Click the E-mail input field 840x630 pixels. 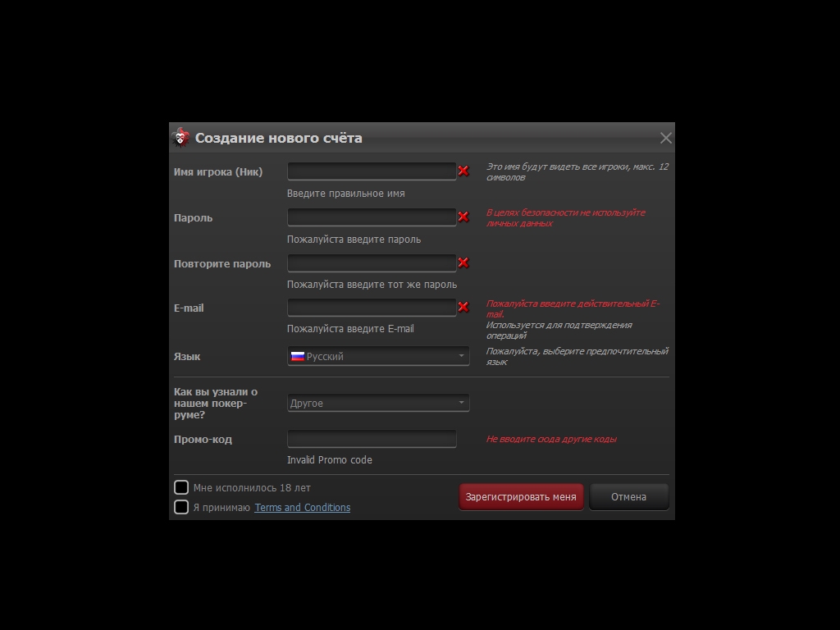(x=371, y=307)
